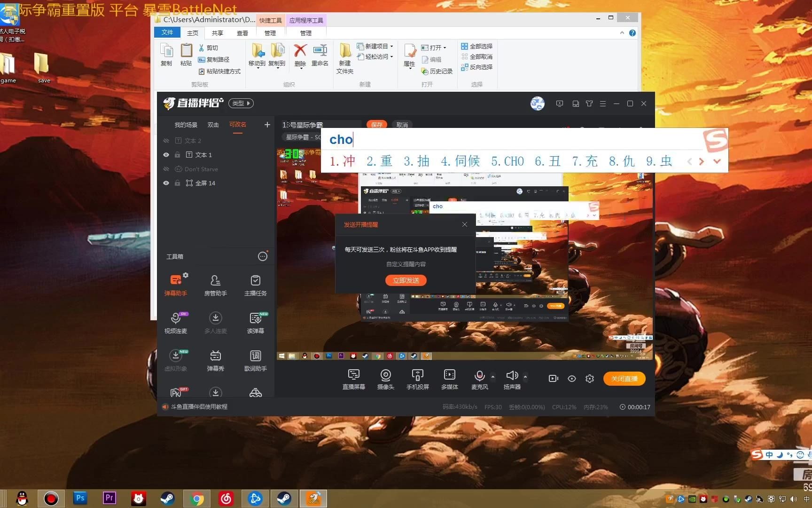
Task: Click 全部选择 in Explorer ribbon
Action: [x=477, y=46]
